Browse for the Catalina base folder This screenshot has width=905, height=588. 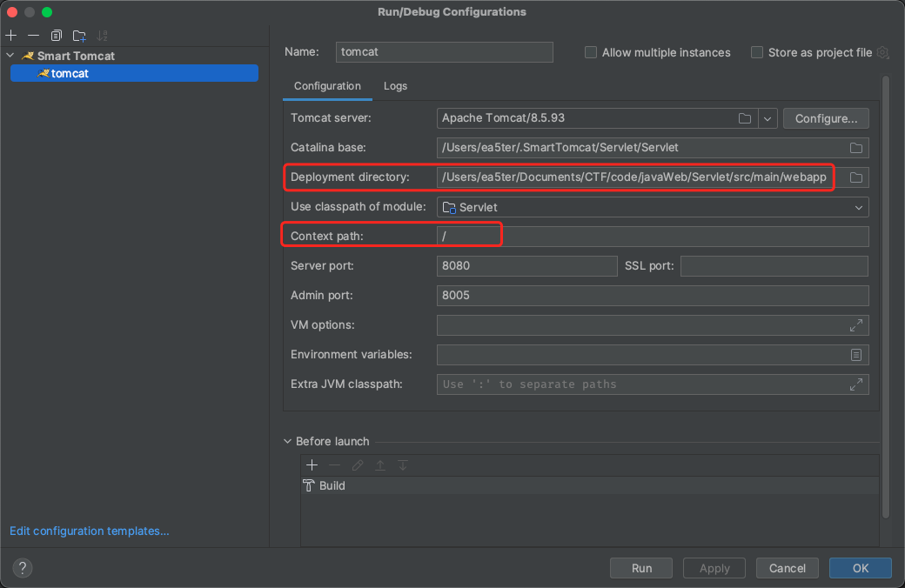[x=855, y=148]
